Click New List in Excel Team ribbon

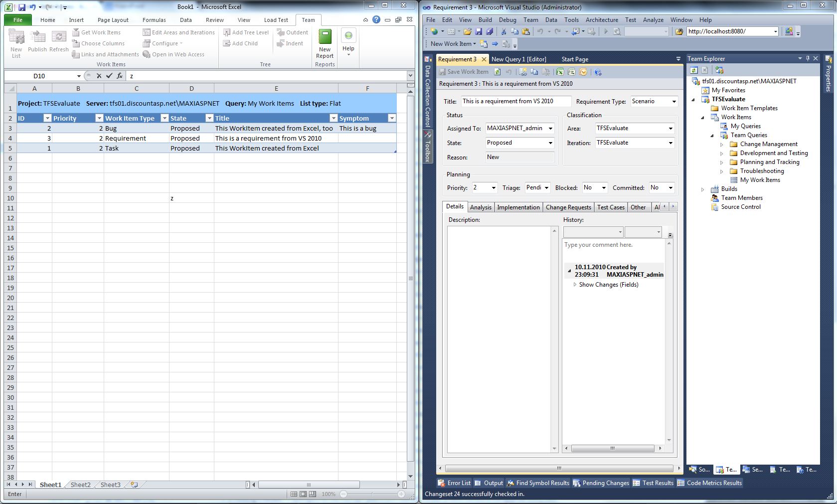click(x=16, y=44)
